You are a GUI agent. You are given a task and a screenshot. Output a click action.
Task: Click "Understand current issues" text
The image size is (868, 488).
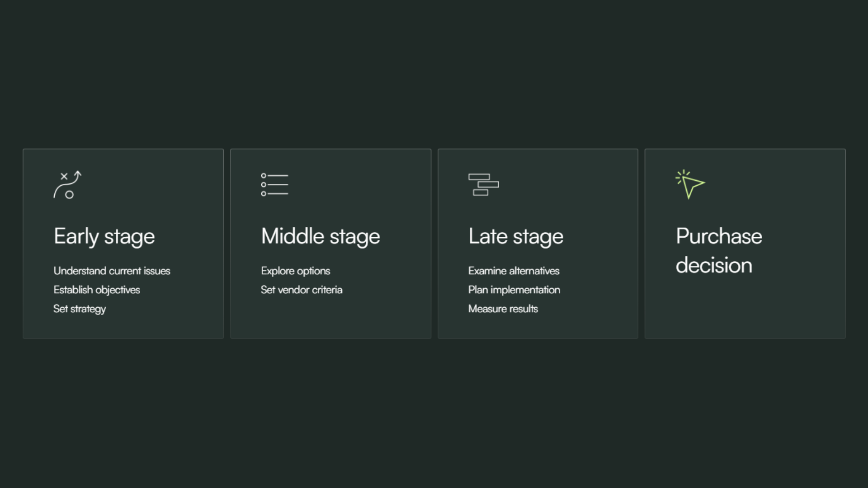[x=112, y=271]
